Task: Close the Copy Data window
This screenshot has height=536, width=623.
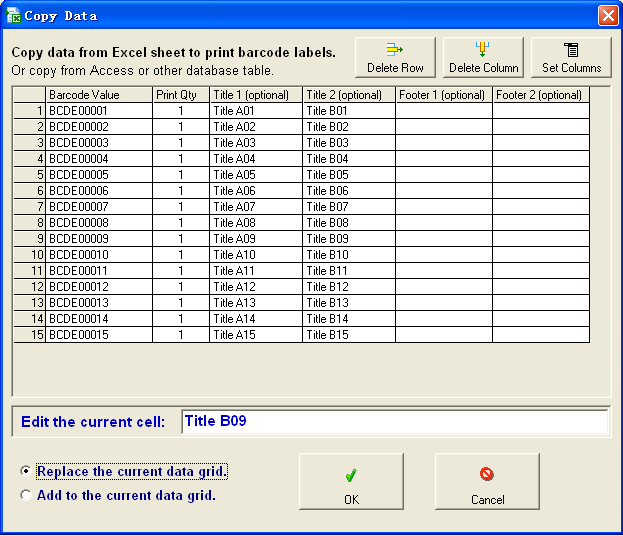Action: [x=608, y=16]
